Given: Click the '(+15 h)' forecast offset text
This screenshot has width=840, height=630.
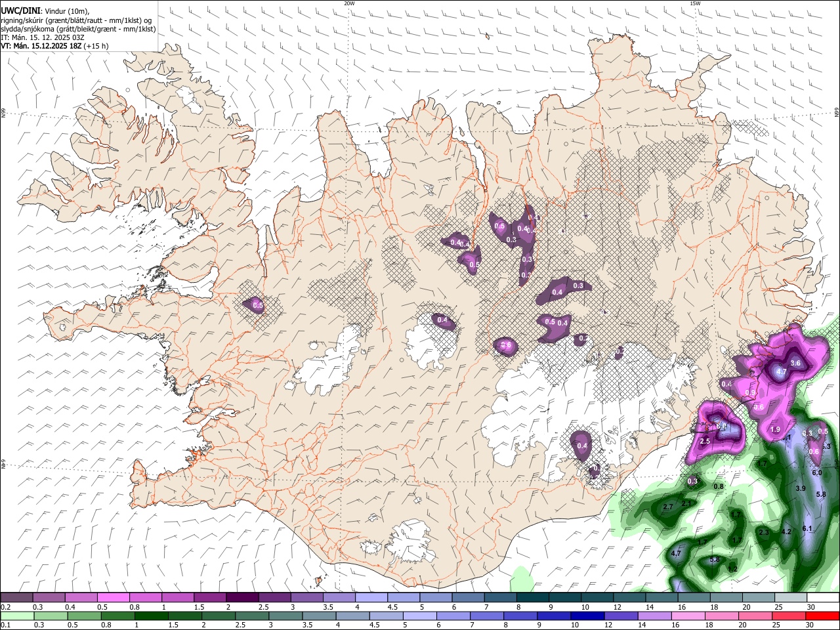Looking at the screenshot, I should 96,46.
